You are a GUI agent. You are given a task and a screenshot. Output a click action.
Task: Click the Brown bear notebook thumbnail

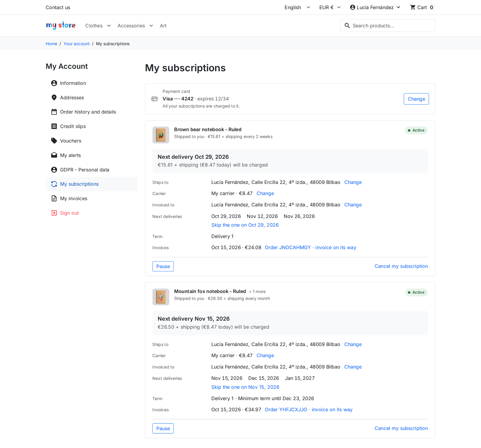pos(161,135)
